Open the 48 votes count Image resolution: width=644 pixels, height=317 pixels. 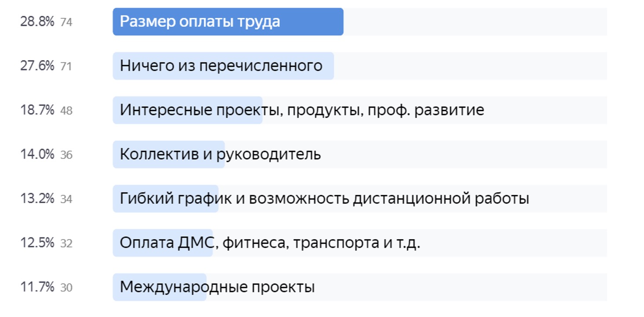click(66, 111)
